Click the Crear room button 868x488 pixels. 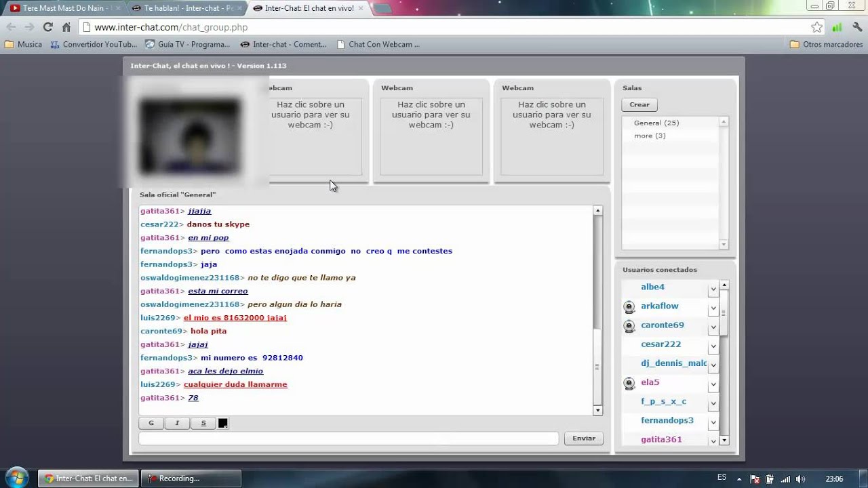(639, 104)
